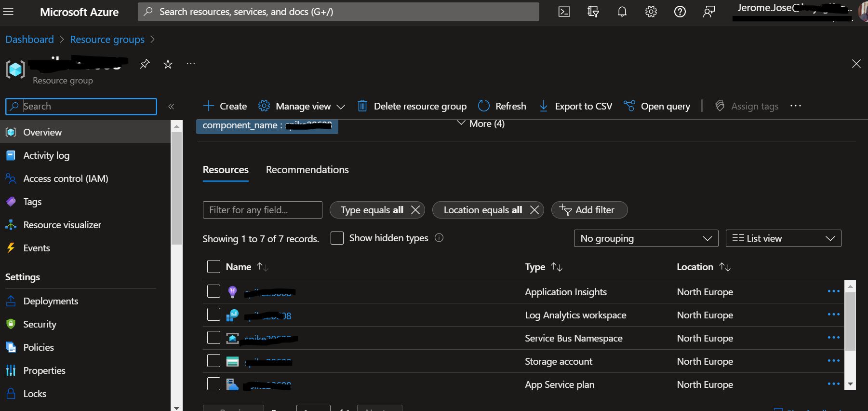Refresh the resource list

(502, 106)
